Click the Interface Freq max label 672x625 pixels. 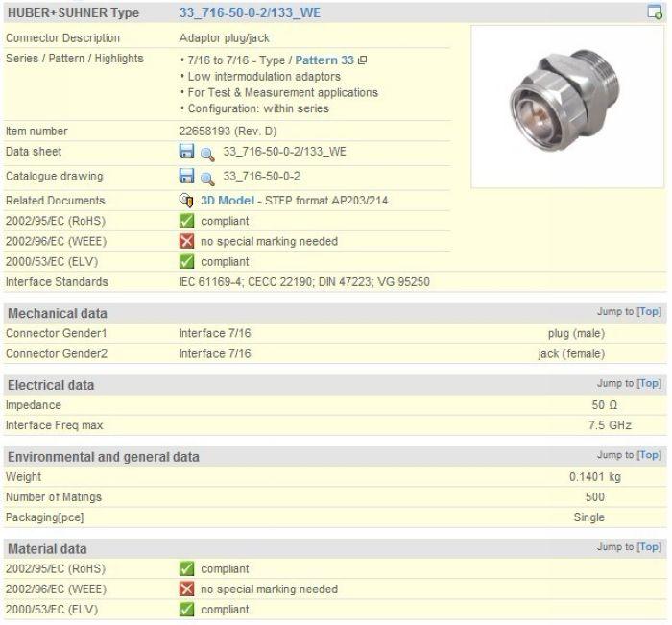click(x=54, y=425)
